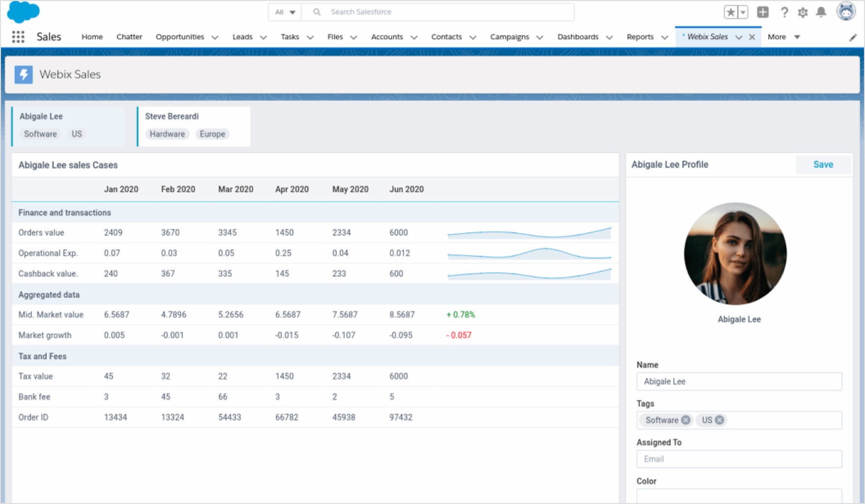Screen dimensions: 865x504
Task: Click the user avatar icon
Action: 846,11
